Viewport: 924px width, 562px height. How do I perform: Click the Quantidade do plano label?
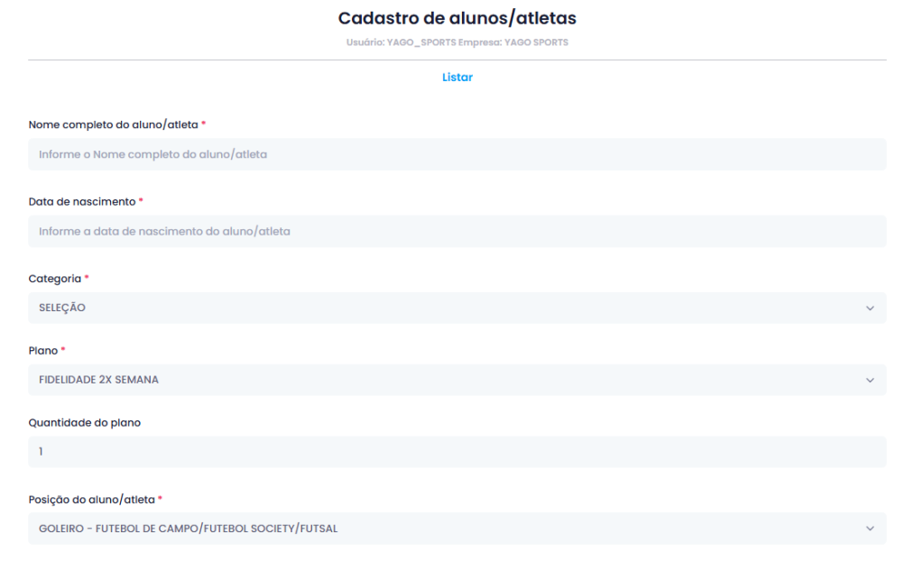[x=85, y=422]
